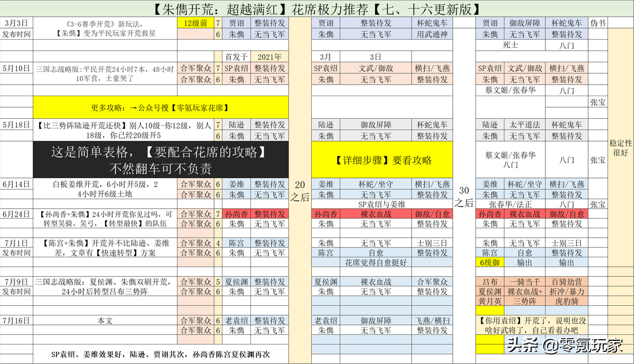This screenshot has height=364, width=634.
Task: Click the yellow 2021年 cell
Action: click(269, 57)
